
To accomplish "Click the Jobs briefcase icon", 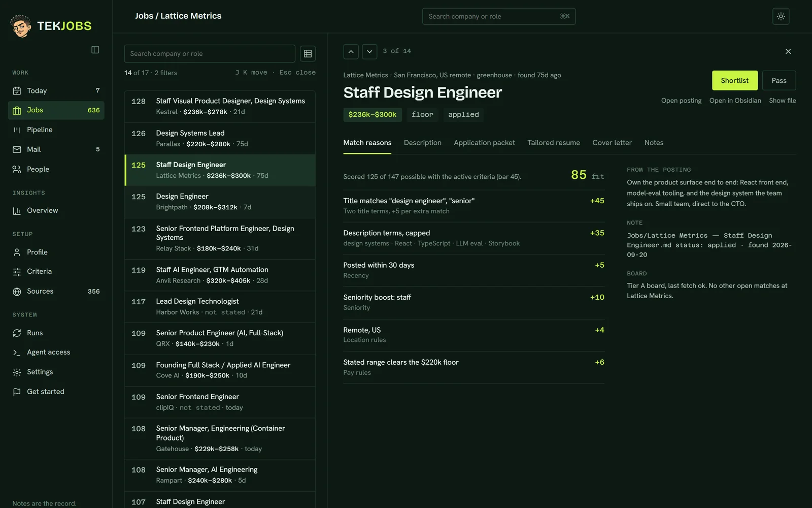I will pyautogui.click(x=17, y=110).
